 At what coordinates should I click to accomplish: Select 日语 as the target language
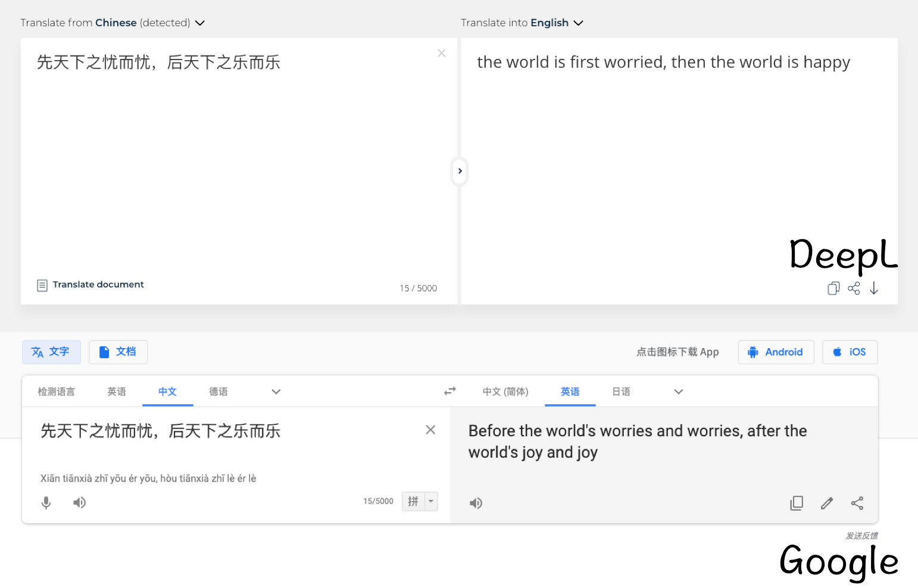621,391
